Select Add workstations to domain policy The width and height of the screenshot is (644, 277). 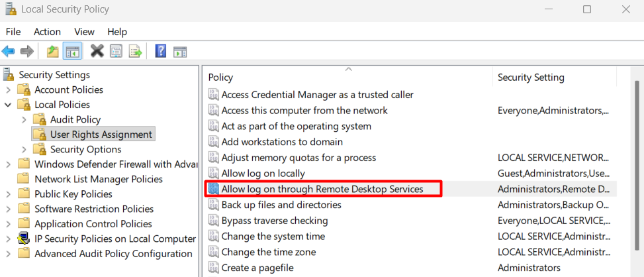pyautogui.click(x=282, y=142)
